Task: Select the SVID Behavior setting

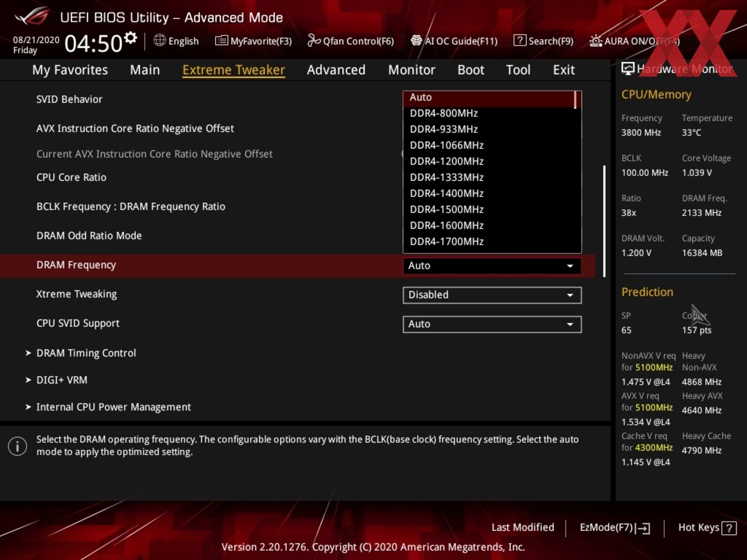Action: click(69, 99)
